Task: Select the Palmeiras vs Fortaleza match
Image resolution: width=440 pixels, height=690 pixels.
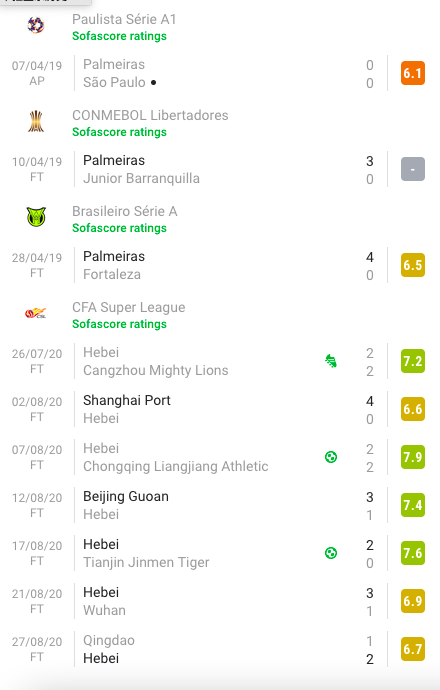Action: 220,265
